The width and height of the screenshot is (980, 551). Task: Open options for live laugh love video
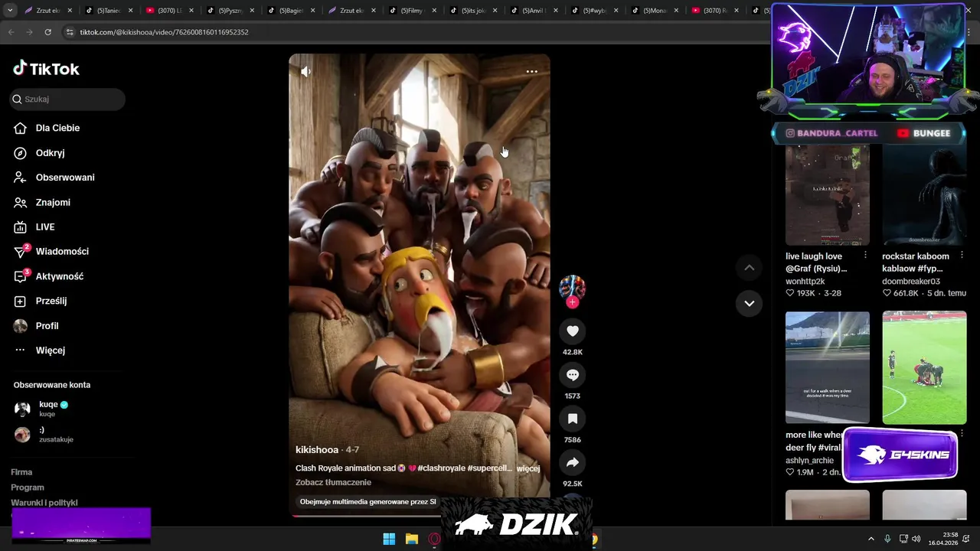coord(865,256)
